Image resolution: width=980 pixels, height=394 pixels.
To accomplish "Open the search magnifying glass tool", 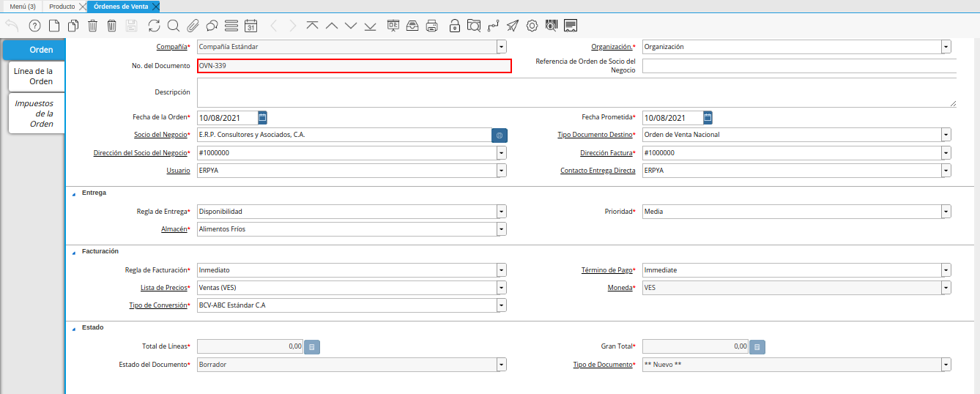I will coord(174,26).
